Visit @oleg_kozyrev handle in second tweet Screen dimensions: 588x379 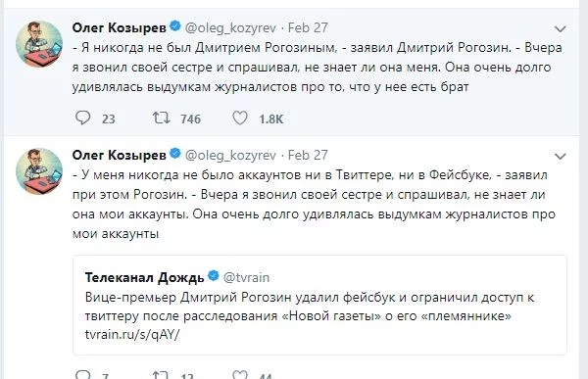click(x=230, y=155)
